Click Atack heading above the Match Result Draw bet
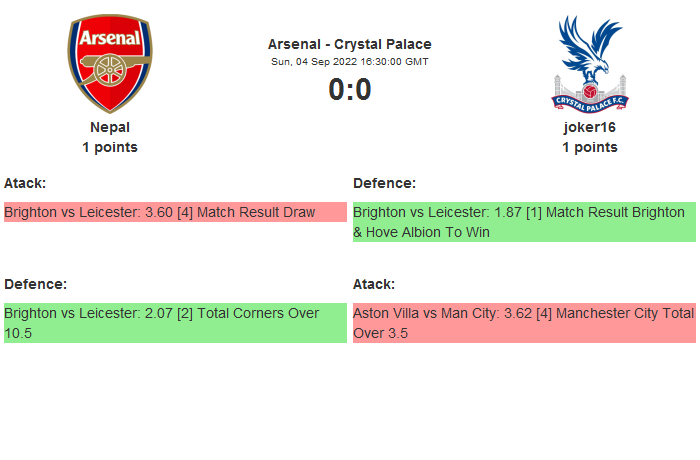Screen dimensions: 700x460 [25, 183]
